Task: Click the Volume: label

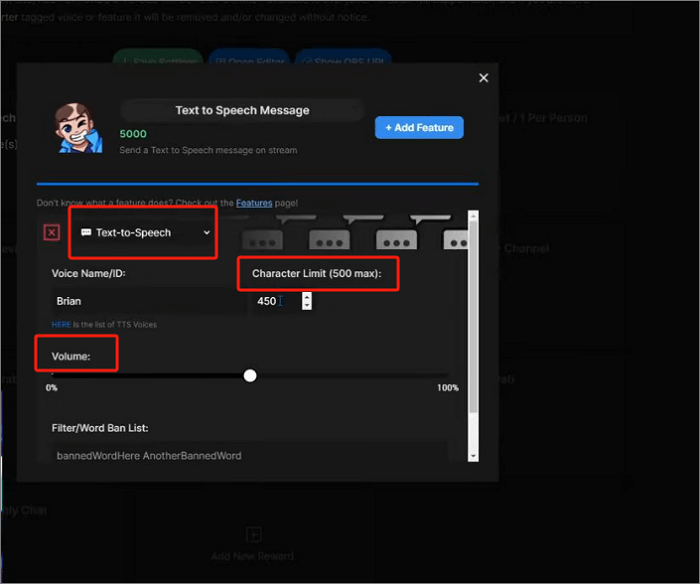Action: coord(71,357)
